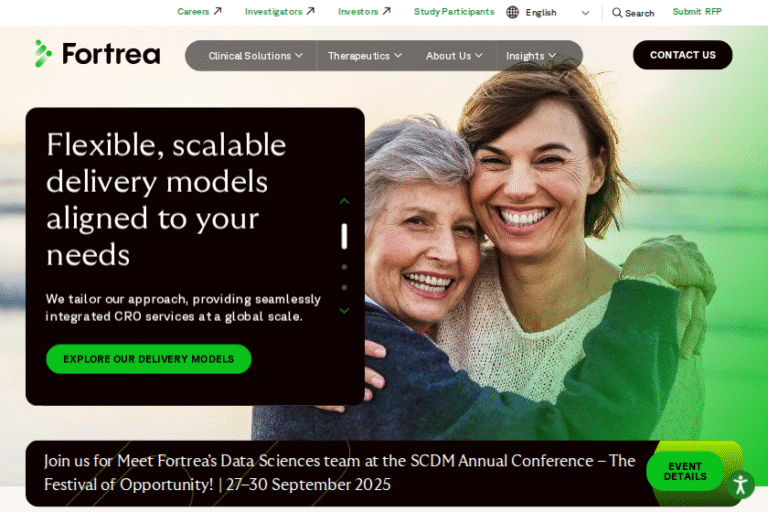The image size is (768, 512).
Task: Expand the Clinical Solutions menu
Action: pyautogui.click(x=255, y=56)
